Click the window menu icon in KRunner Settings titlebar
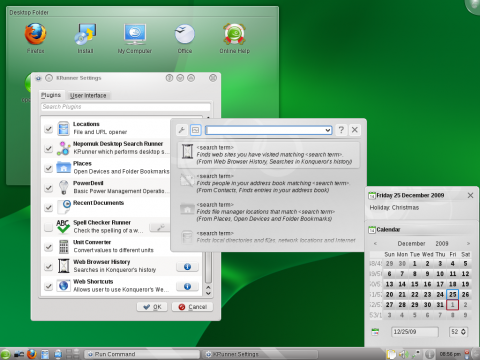This screenshot has height=360, width=480. click(39, 78)
